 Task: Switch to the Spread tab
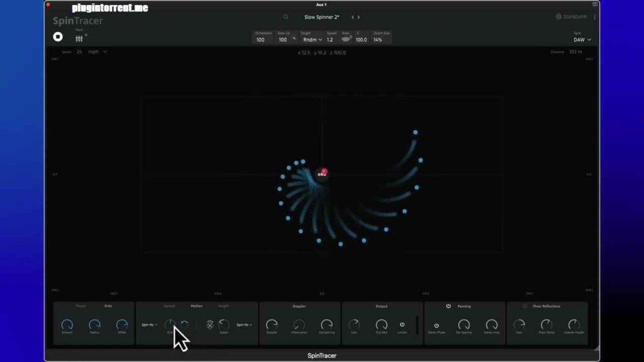click(170, 306)
